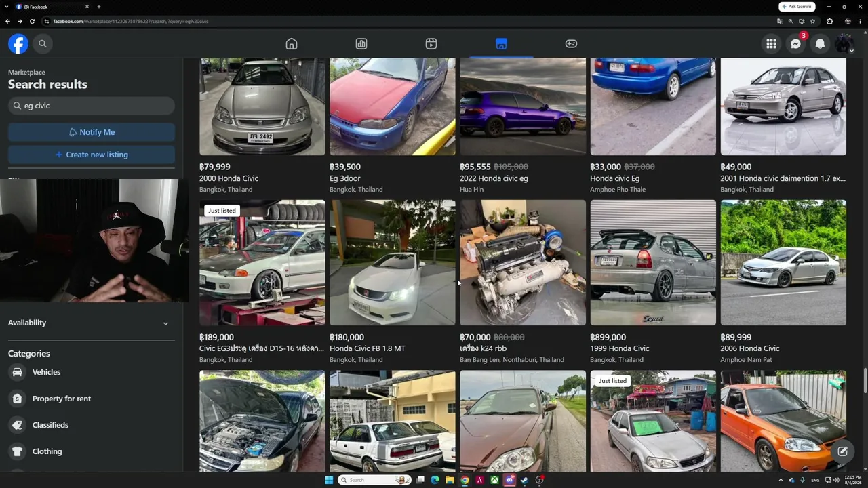
Task: Open the Eg 3door listing photo
Action: point(393,106)
